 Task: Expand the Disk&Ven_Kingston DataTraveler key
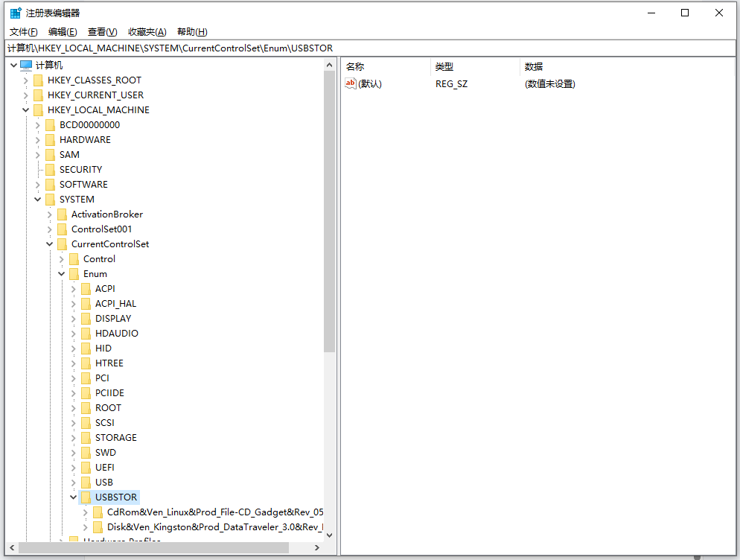tap(86, 527)
